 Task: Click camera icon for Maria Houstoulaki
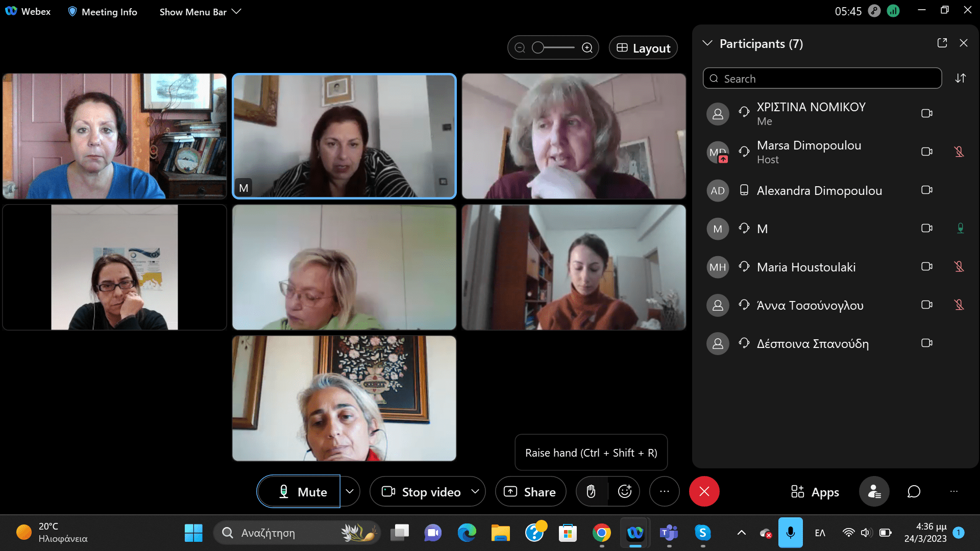pyautogui.click(x=927, y=266)
